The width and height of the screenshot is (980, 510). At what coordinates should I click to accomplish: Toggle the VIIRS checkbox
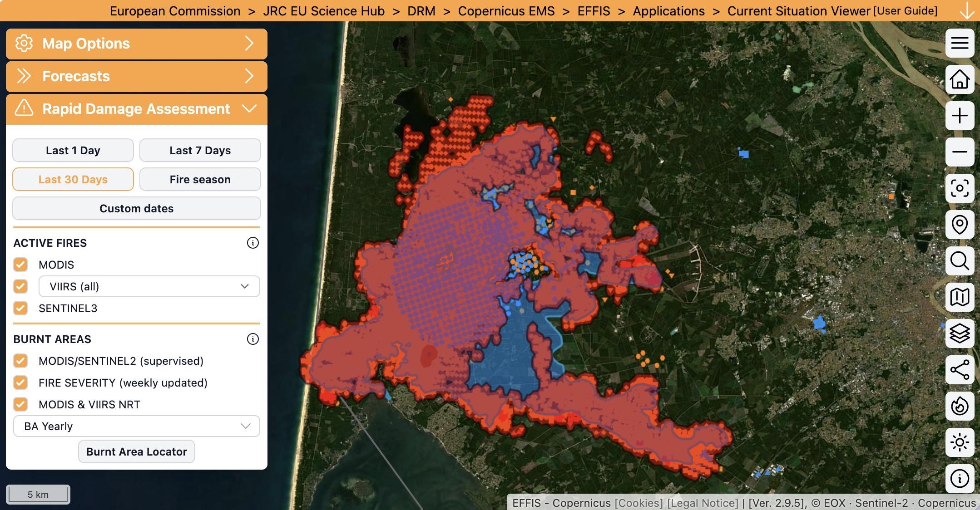point(20,286)
